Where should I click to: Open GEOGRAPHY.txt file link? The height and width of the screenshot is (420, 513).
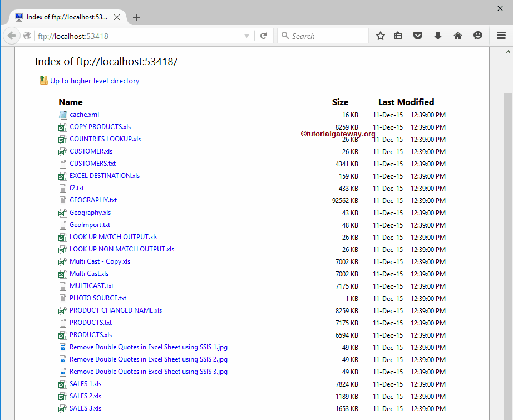(93, 200)
